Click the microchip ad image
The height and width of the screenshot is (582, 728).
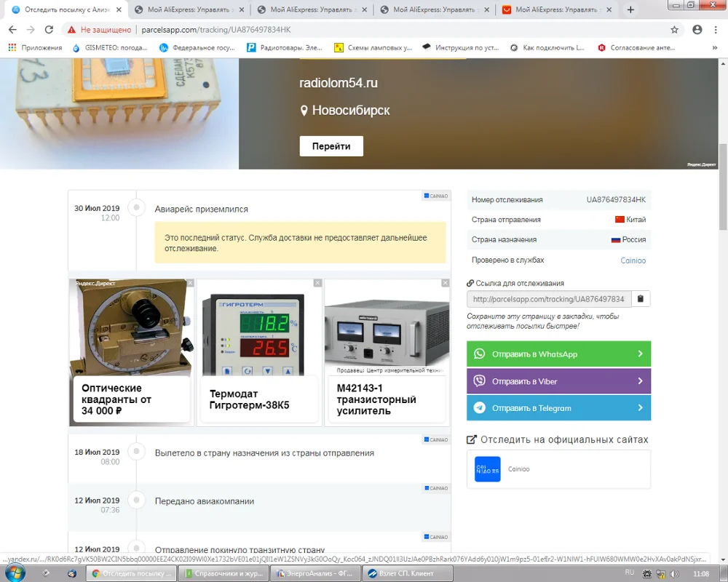[119, 113]
